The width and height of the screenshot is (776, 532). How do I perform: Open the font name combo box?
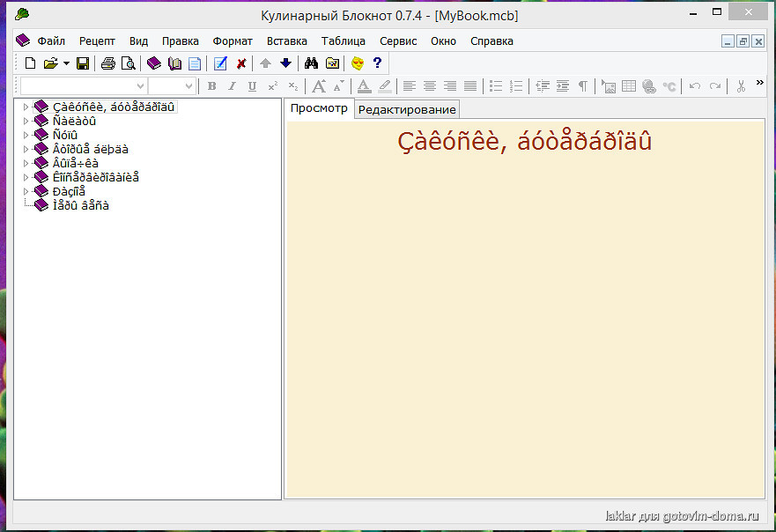coord(84,86)
